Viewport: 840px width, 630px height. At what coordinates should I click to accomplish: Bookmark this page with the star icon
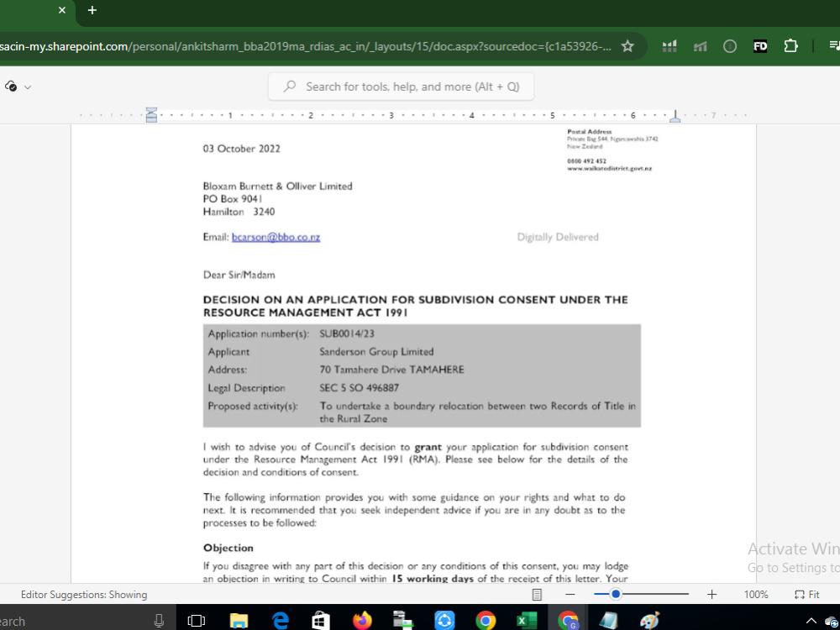627,46
